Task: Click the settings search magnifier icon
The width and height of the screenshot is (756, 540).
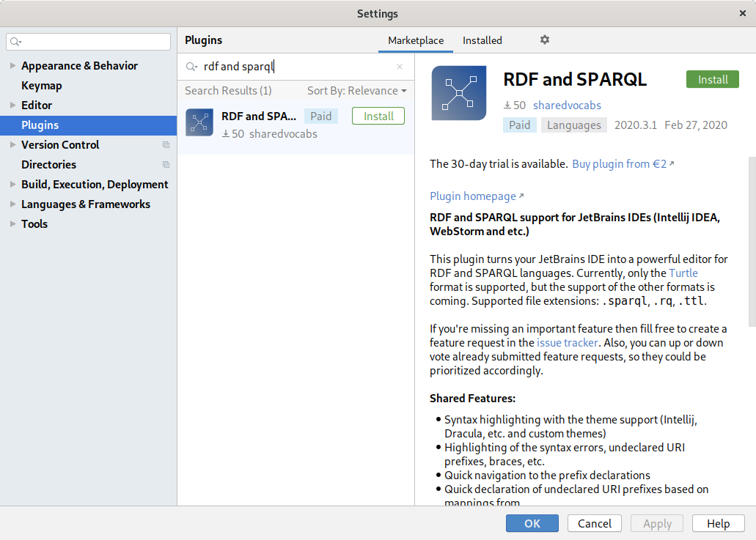Action: pos(16,42)
